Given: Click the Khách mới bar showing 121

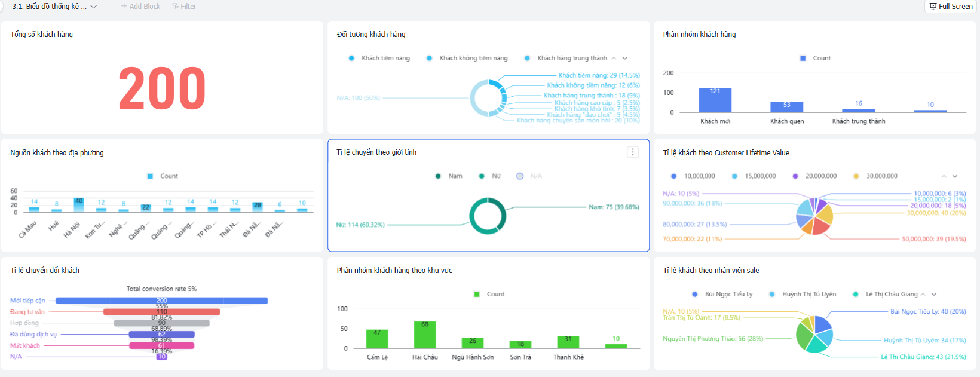Looking at the screenshot, I should (715, 100).
